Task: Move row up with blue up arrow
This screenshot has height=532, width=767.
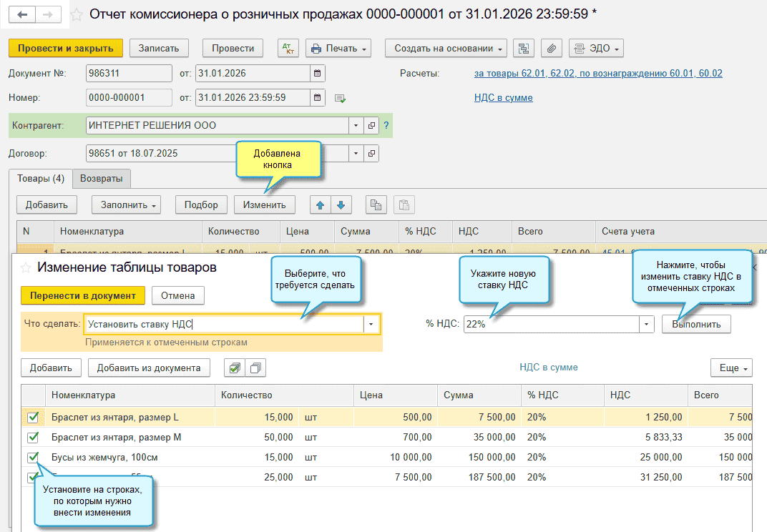Action: point(320,205)
